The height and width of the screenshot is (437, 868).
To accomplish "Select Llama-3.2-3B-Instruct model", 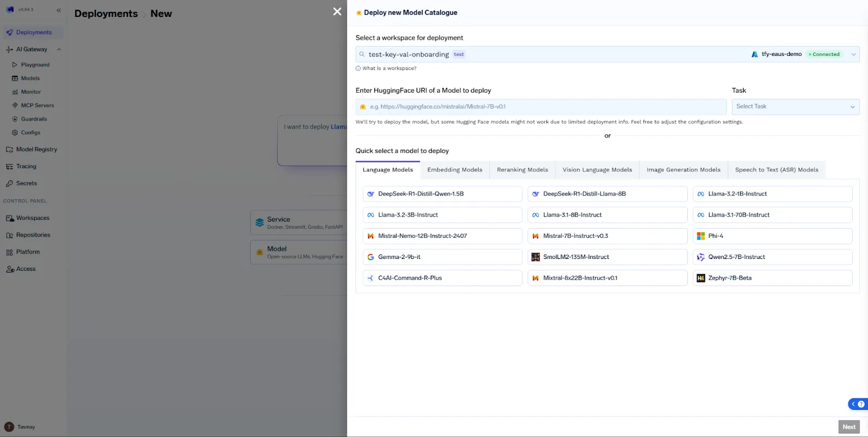I will pyautogui.click(x=442, y=215).
